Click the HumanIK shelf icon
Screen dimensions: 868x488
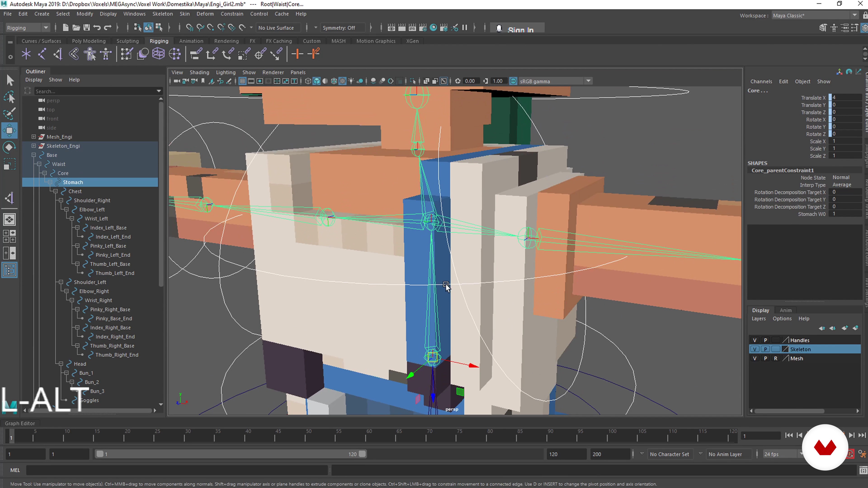(x=106, y=54)
